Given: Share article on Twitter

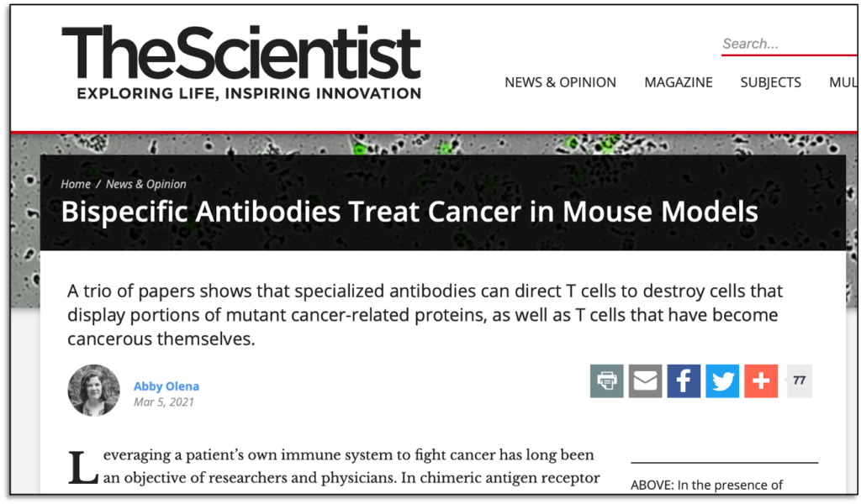Looking at the screenshot, I should (722, 381).
